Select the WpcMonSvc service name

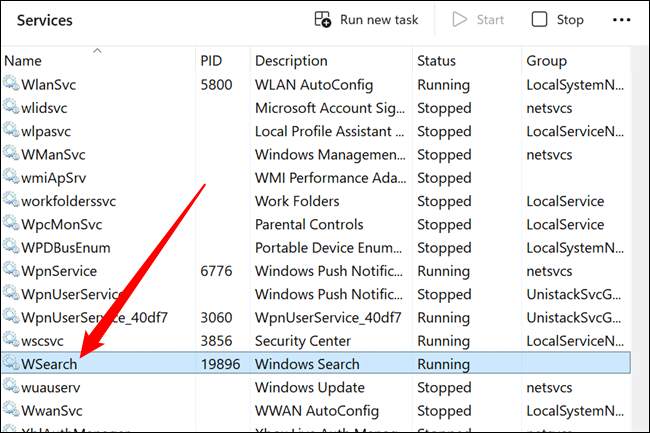(x=61, y=225)
